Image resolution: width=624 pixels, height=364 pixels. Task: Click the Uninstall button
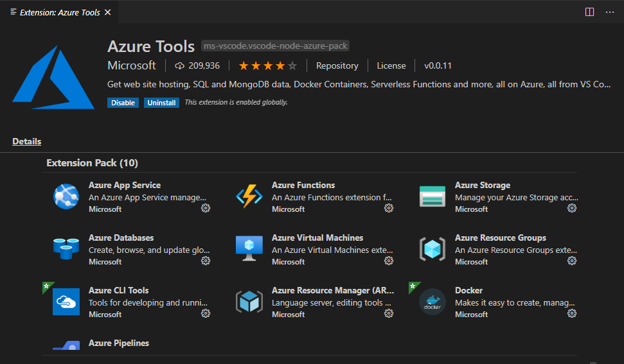click(161, 103)
